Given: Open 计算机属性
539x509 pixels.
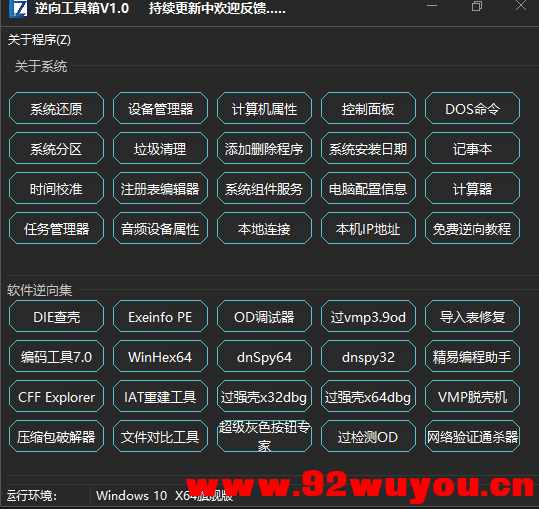Looking at the screenshot, I should point(264,109).
